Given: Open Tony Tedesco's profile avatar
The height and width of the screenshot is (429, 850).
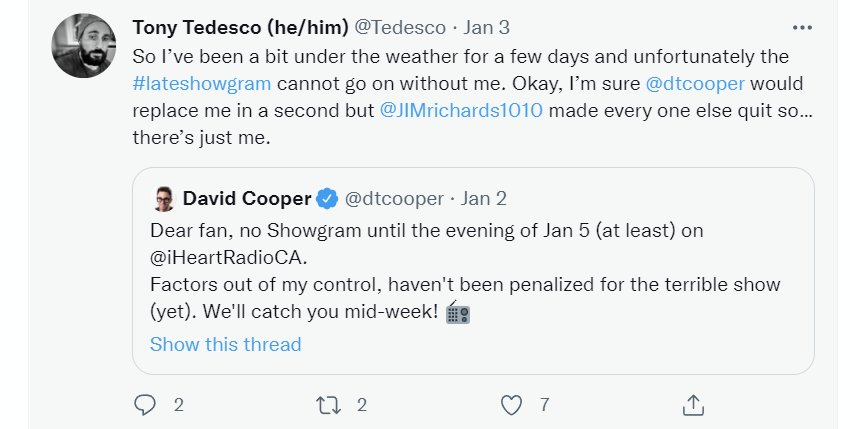Looking at the screenshot, I should coord(83,46).
